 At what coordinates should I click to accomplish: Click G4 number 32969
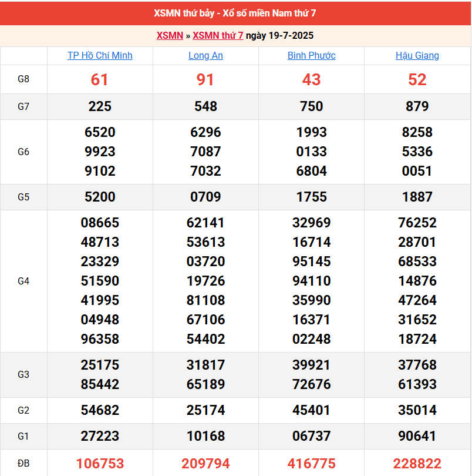click(x=312, y=223)
